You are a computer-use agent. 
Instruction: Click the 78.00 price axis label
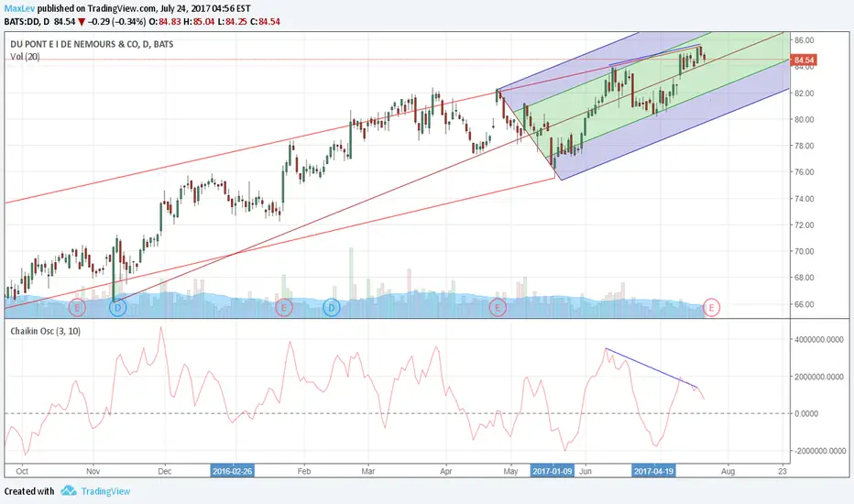(804, 146)
